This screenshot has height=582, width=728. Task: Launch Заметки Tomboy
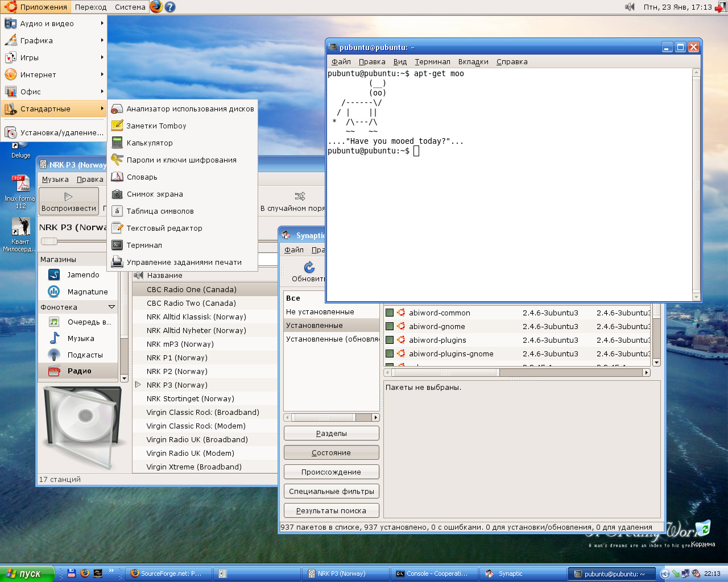[183, 126]
